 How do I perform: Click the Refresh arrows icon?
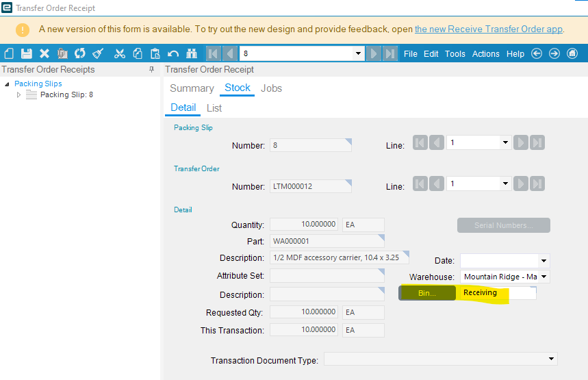pyautogui.click(x=79, y=53)
